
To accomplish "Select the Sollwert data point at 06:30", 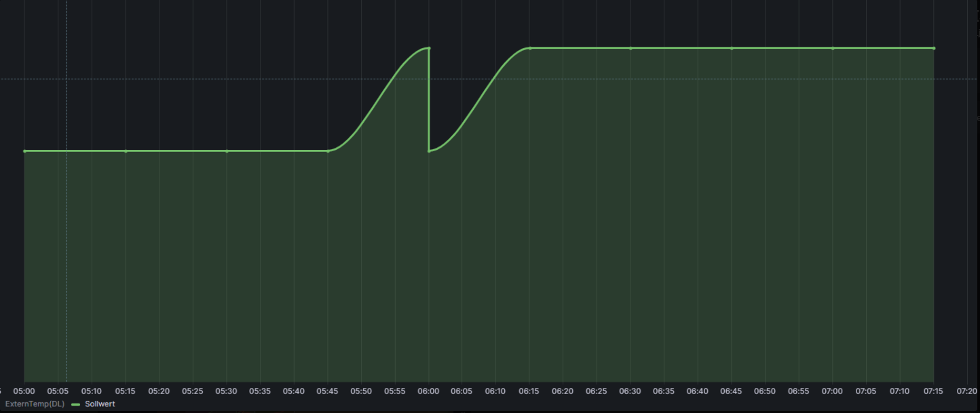I will pyautogui.click(x=630, y=48).
